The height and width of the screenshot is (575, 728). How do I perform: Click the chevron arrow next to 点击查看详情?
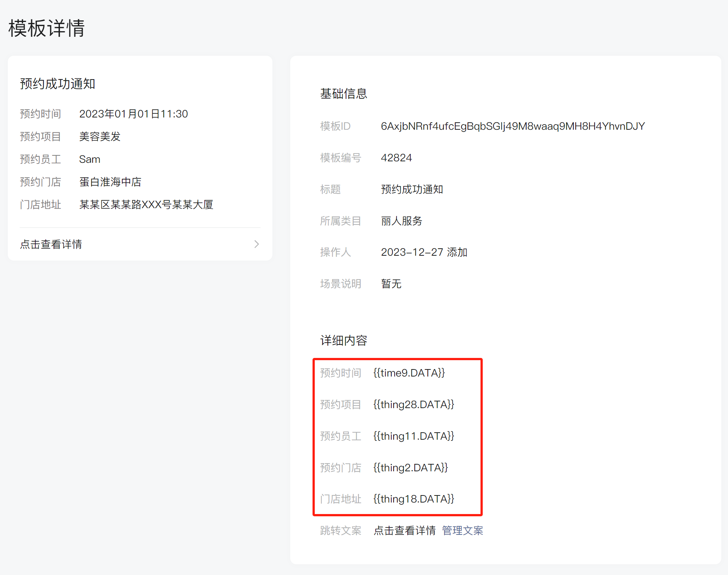tap(256, 244)
